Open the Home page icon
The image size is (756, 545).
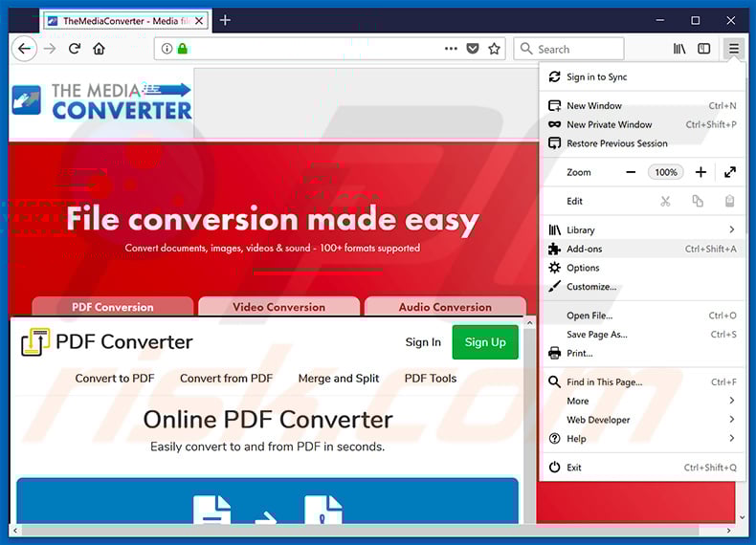pyautogui.click(x=99, y=49)
